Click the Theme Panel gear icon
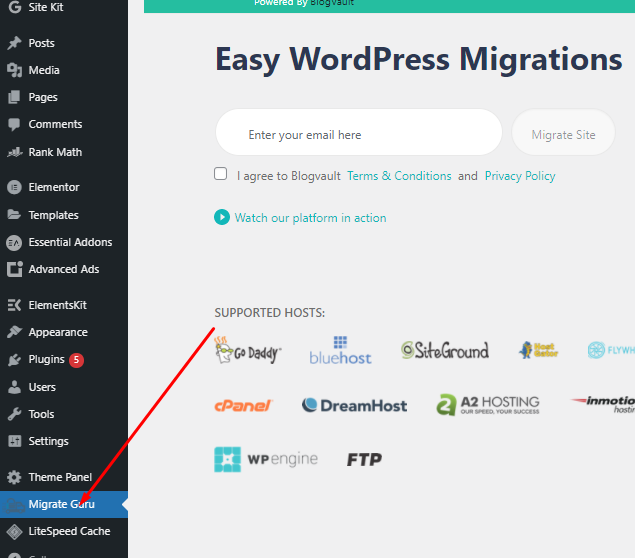This screenshot has width=635, height=558. [14, 477]
